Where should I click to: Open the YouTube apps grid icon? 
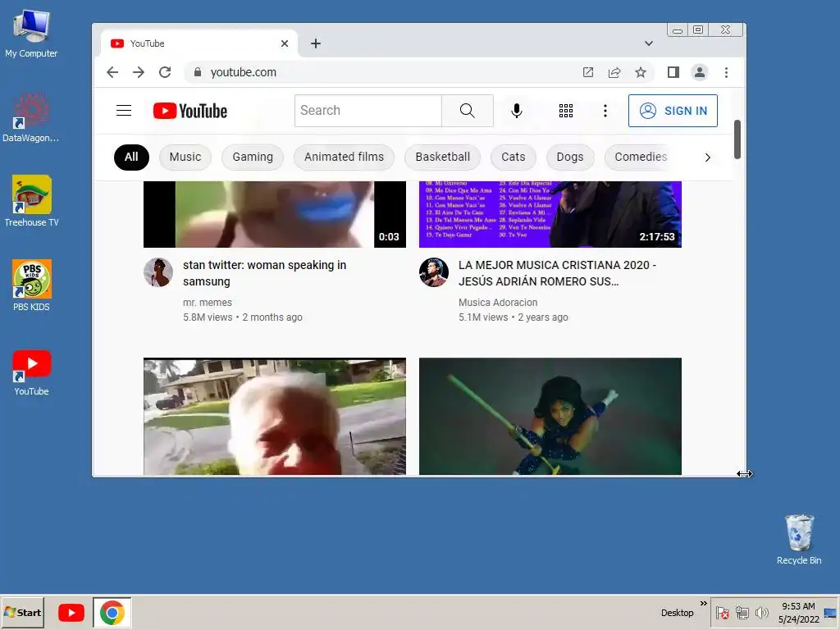(x=566, y=111)
